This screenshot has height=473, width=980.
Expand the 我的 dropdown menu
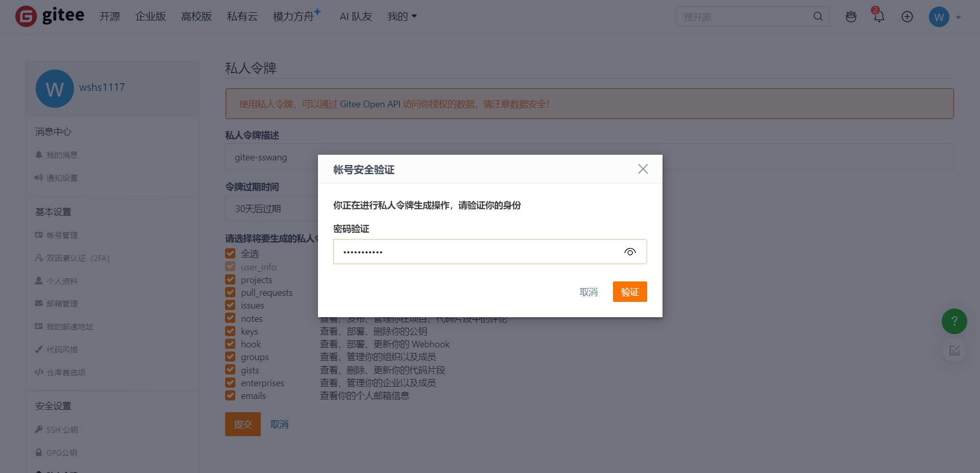(402, 16)
